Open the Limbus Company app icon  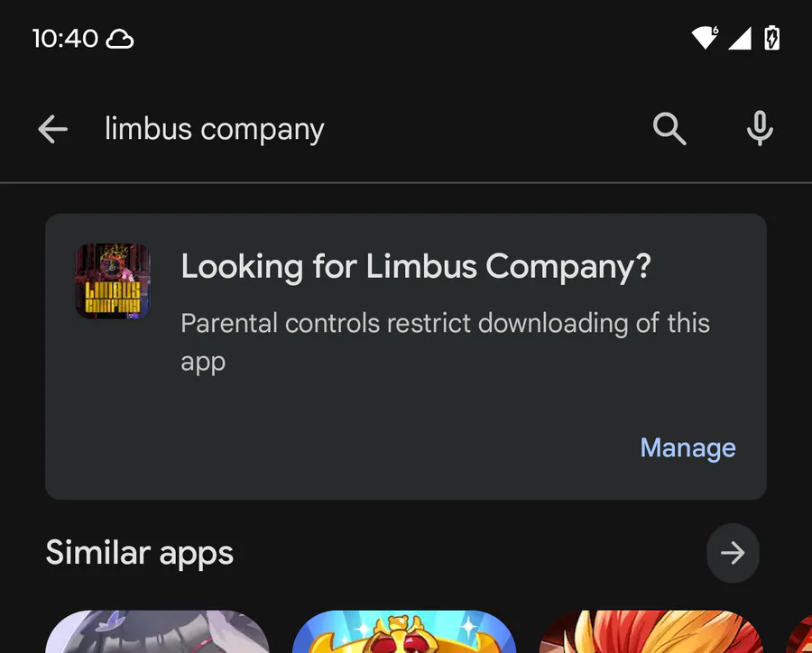tap(113, 281)
